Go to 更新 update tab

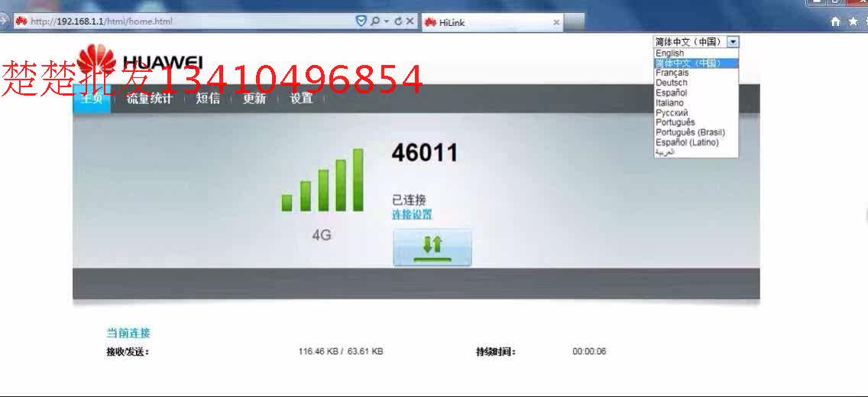[254, 99]
